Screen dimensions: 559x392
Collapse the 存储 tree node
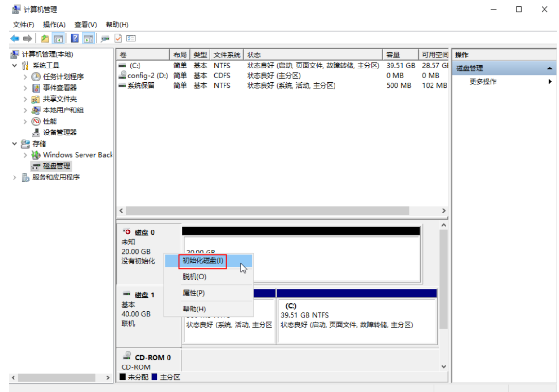pyautogui.click(x=14, y=144)
